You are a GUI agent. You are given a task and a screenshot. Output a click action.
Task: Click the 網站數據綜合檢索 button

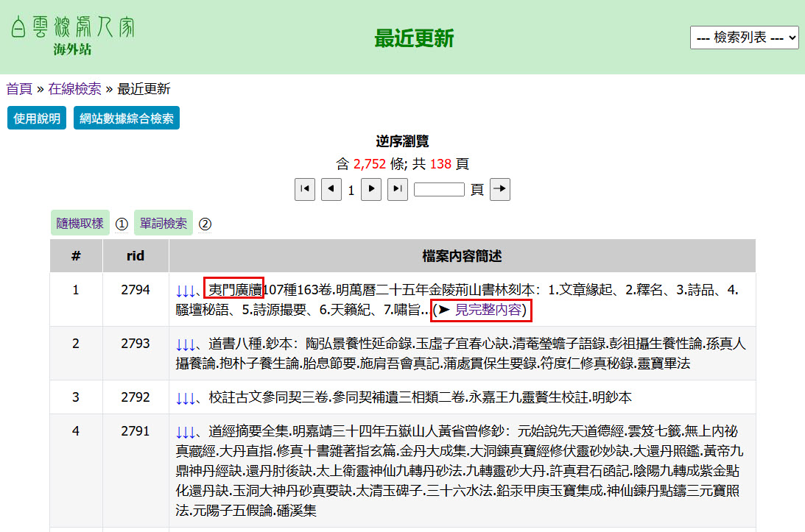pyautogui.click(x=127, y=118)
